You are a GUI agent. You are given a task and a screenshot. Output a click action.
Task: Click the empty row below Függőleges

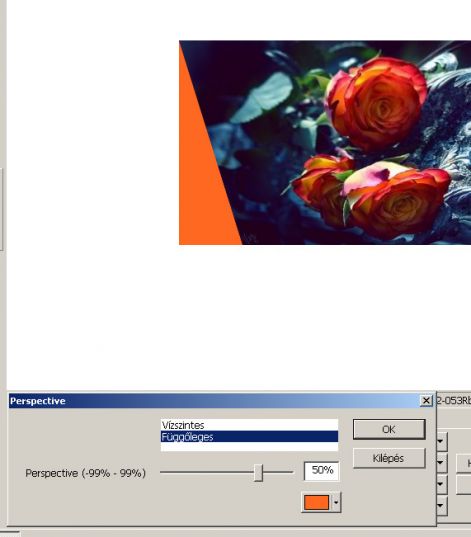point(249,447)
